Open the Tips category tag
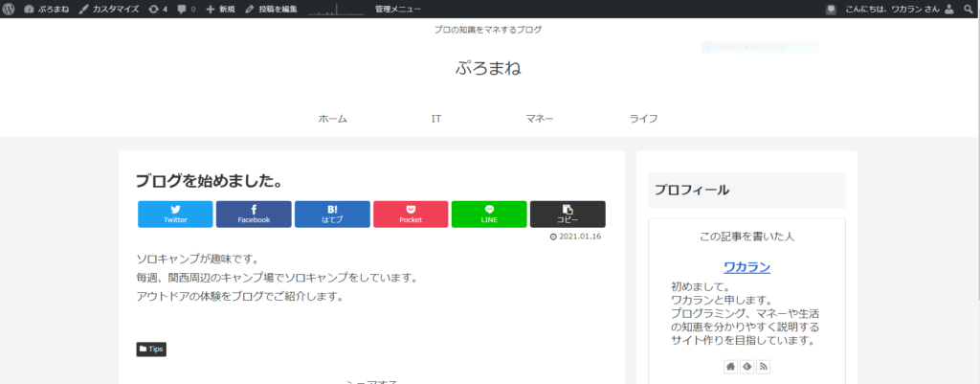 pos(151,349)
